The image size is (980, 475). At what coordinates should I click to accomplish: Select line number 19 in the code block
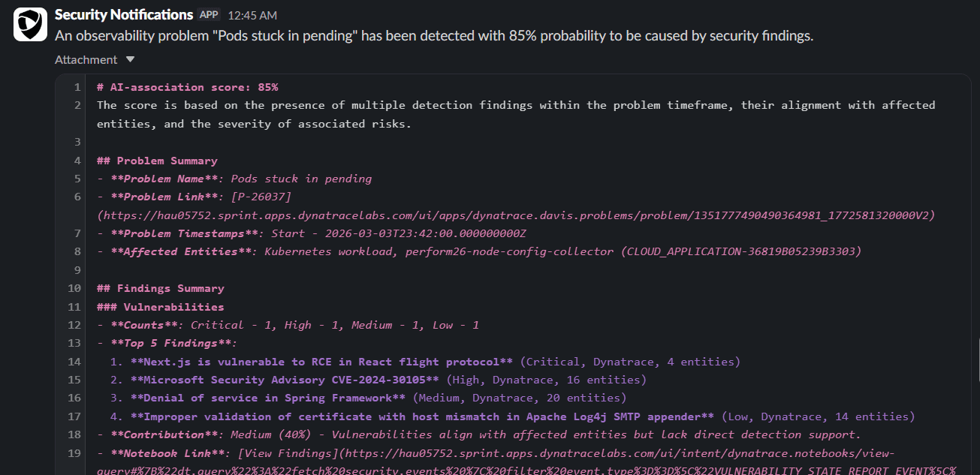74,452
